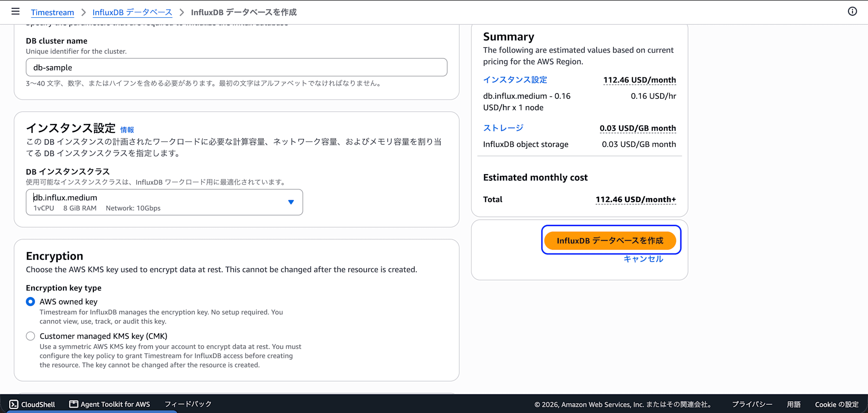
Task: Open the hamburger navigation menu
Action: [x=16, y=12]
